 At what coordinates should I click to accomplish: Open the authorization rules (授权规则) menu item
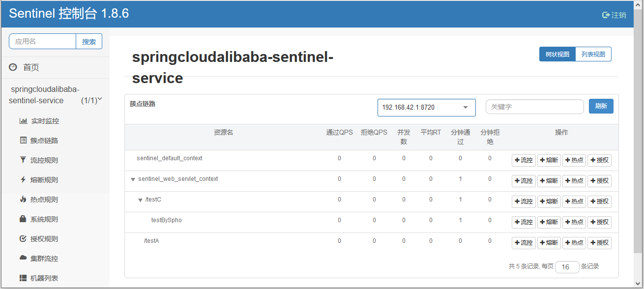[44, 239]
